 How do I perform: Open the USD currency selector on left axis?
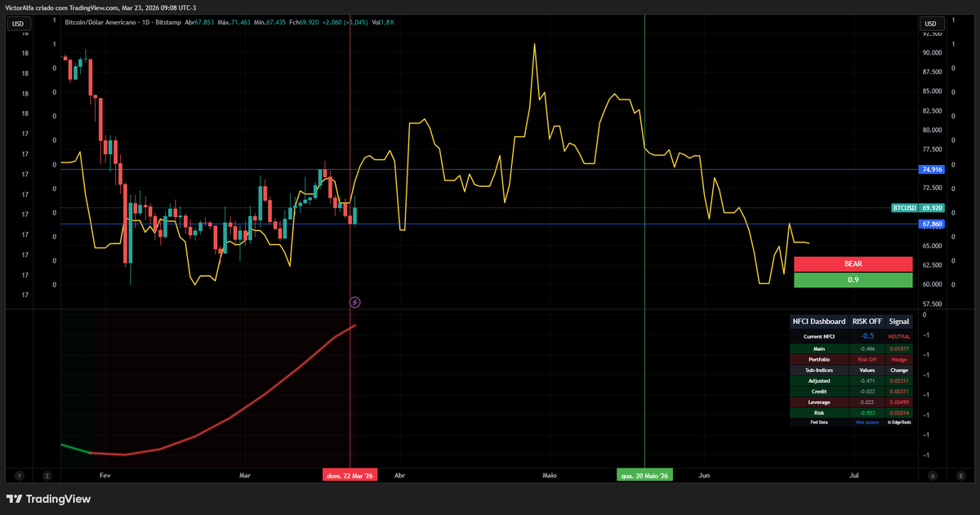(x=19, y=24)
